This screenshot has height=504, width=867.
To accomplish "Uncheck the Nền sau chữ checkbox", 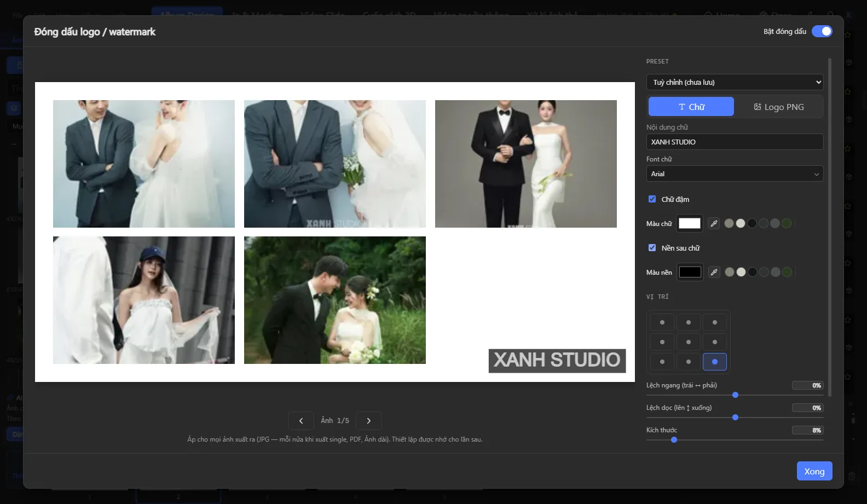I will click(x=652, y=248).
